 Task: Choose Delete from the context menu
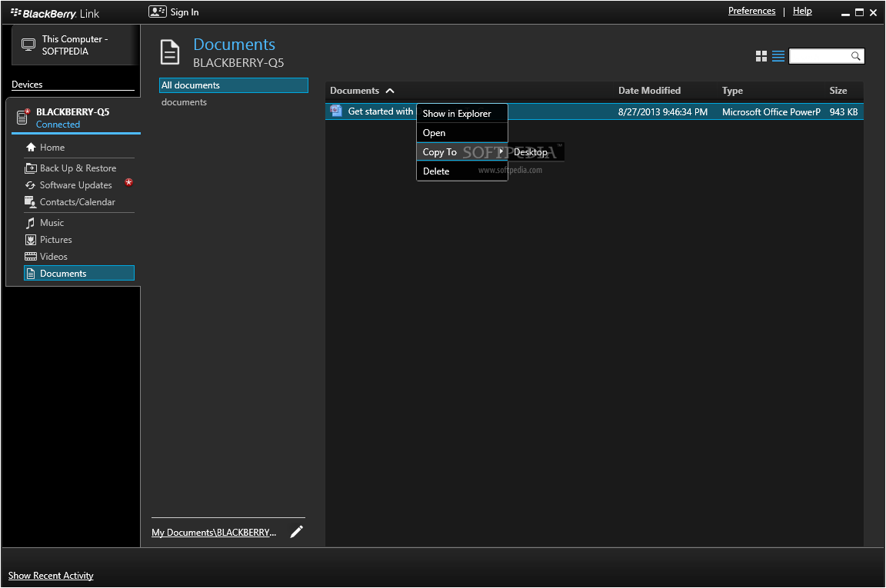pyautogui.click(x=462, y=171)
